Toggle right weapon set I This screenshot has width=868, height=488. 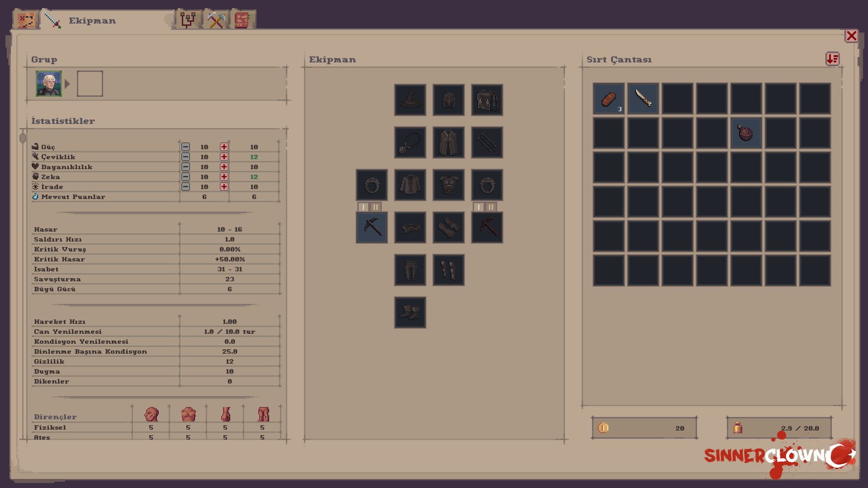[x=479, y=207]
